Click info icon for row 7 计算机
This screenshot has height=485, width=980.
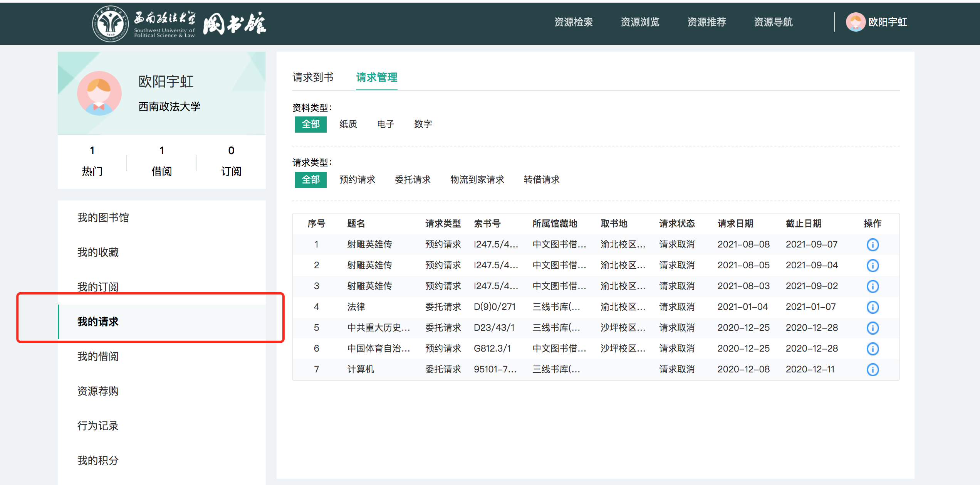(x=873, y=370)
